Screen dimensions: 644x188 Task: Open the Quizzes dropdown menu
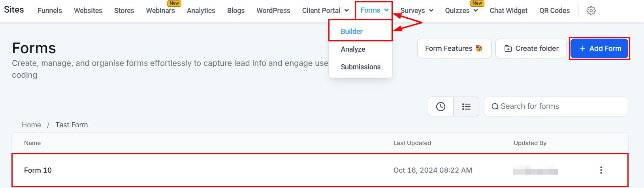(461, 11)
